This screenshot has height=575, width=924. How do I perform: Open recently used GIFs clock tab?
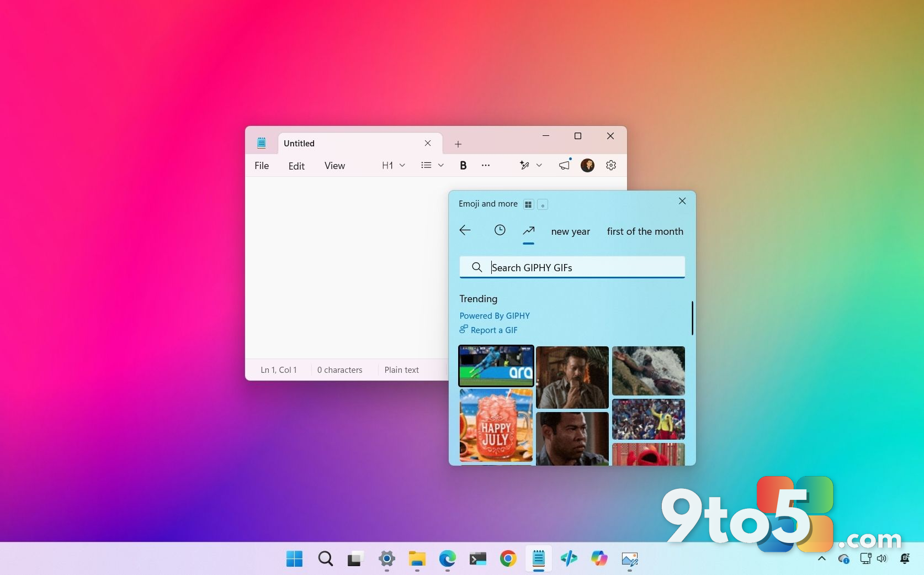500,230
